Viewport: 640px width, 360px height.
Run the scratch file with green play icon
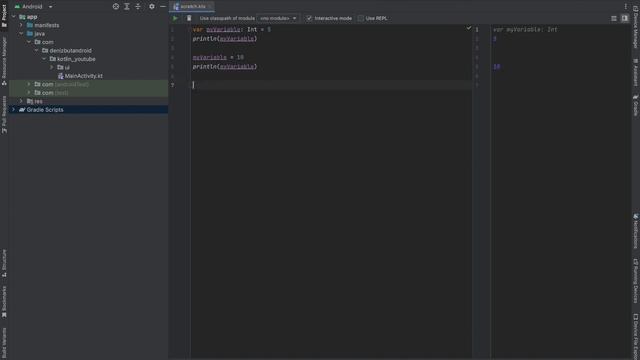coord(175,18)
